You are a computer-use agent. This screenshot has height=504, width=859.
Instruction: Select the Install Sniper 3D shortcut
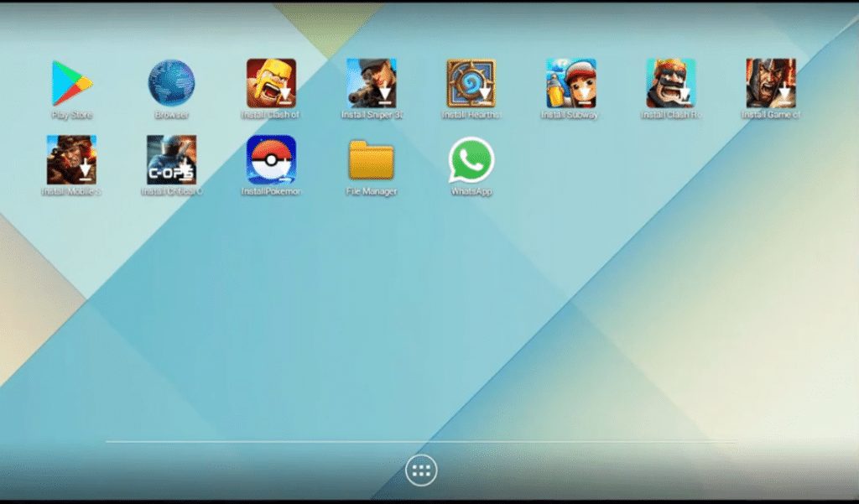[x=372, y=83]
